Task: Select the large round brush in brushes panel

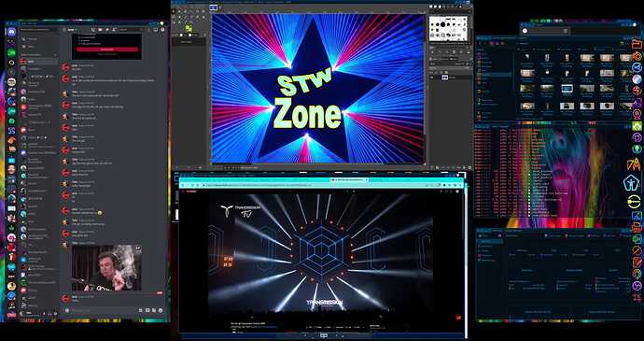Action: (x=442, y=25)
